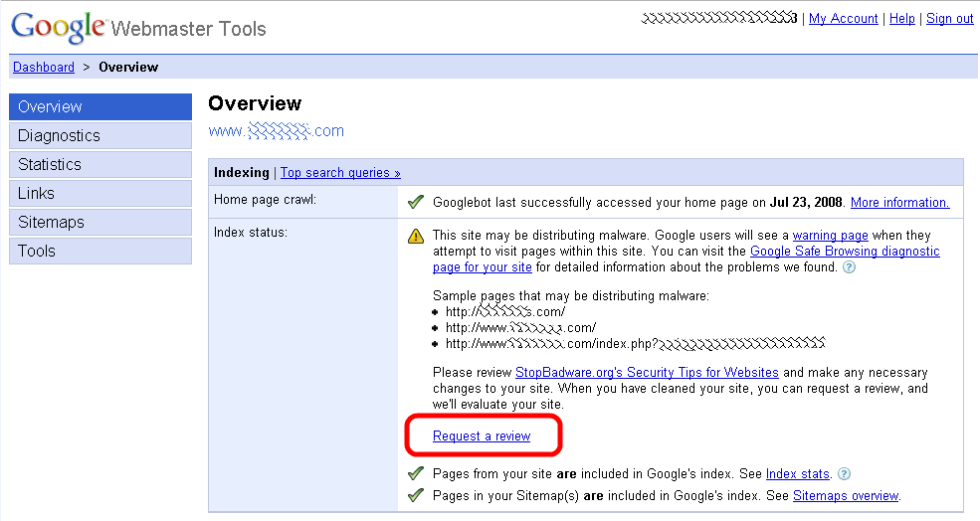Open the Index stats link

point(798,474)
